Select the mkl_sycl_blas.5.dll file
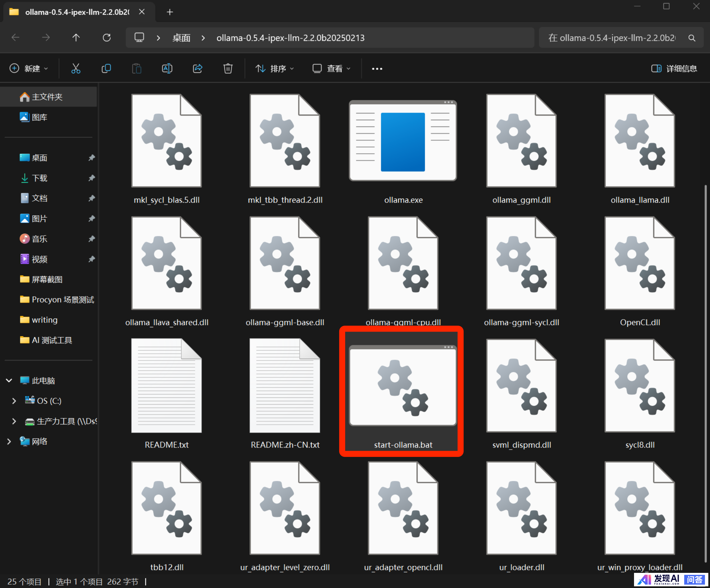Screen dimensions: 710x588 pos(167,150)
